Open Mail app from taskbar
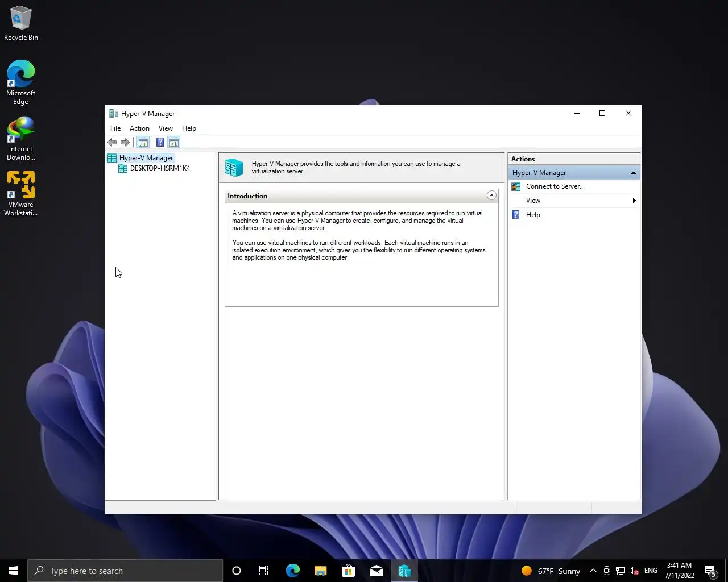The width and height of the screenshot is (728, 582). coord(377,571)
